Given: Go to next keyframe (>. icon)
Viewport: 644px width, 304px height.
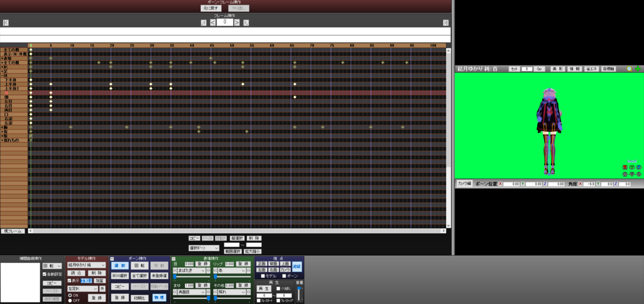Looking at the screenshot, I should (246, 23).
